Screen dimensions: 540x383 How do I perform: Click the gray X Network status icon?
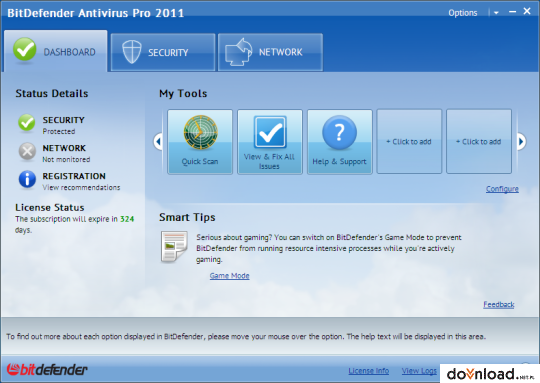point(27,152)
